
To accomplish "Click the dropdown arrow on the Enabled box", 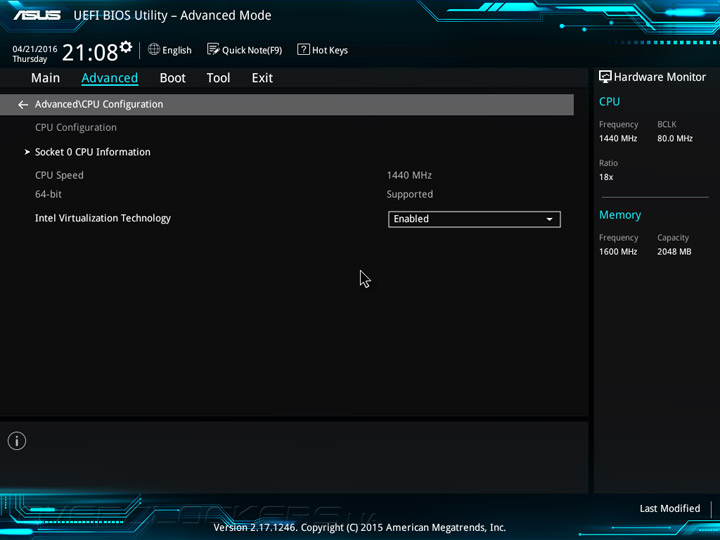I will coord(549,219).
